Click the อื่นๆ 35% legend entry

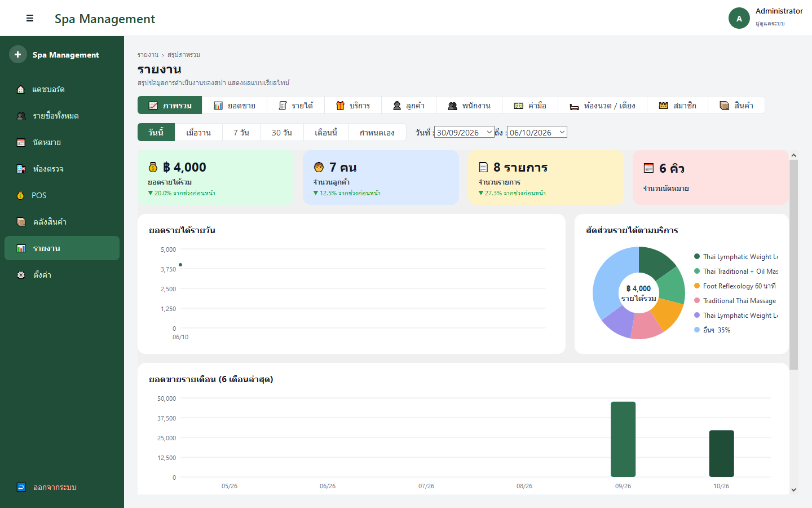coord(712,330)
